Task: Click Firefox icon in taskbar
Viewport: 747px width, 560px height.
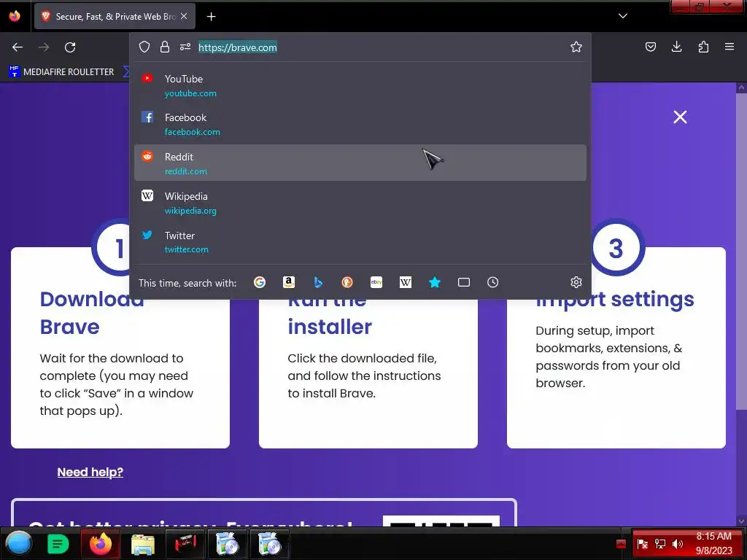Action: tap(100, 544)
